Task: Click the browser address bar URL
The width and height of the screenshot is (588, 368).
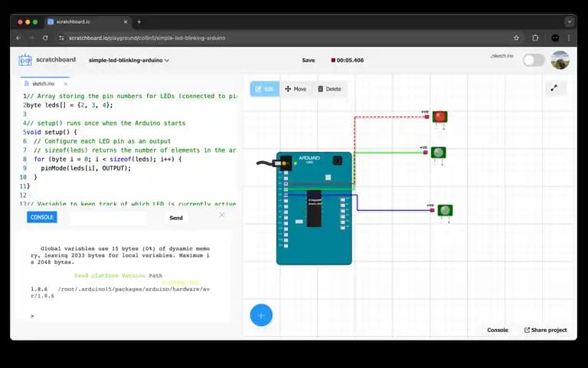Action: click(147, 38)
